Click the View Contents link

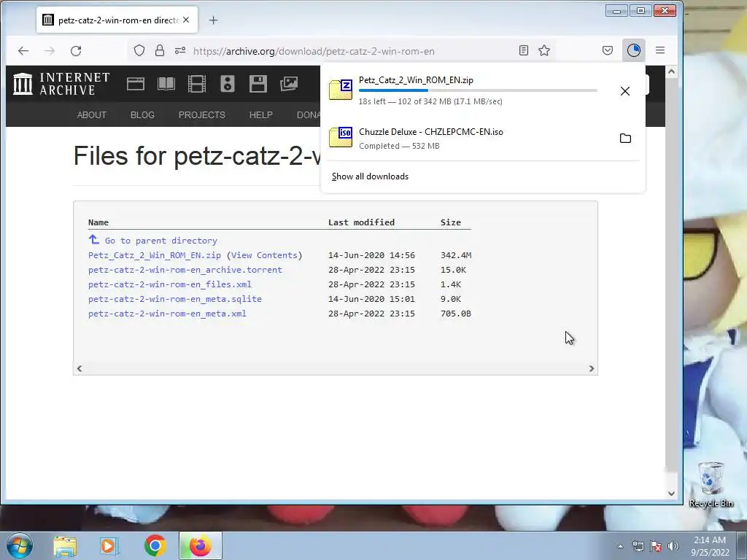point(264,255)
